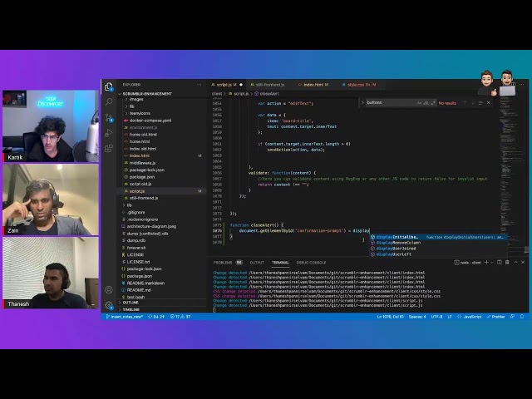Screen dimensions: 532x399
Task: Open still-frontend.js in explorer tree
Action: click(x=144, y=198)
